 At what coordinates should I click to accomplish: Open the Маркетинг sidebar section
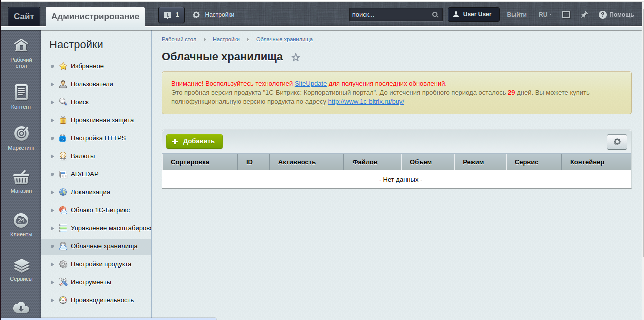coord(21,138)
